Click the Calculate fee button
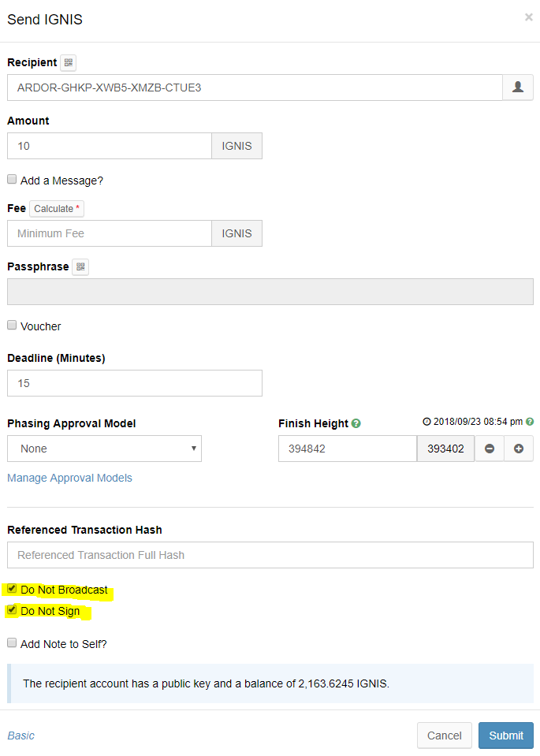540x756 pixels. (55, 208)
